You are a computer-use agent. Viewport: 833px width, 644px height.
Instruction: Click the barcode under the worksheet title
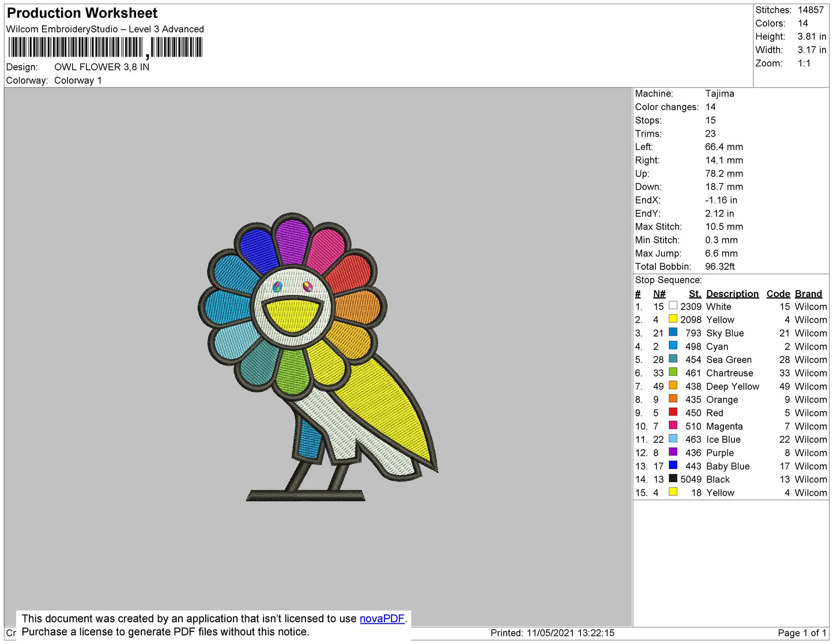pyautogui.click(x=105, y=47)
